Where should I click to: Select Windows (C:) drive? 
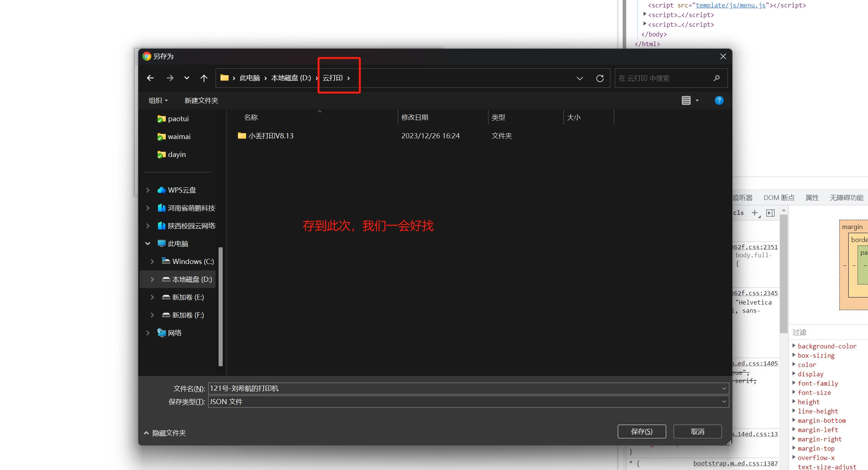(x=188, y=261)
